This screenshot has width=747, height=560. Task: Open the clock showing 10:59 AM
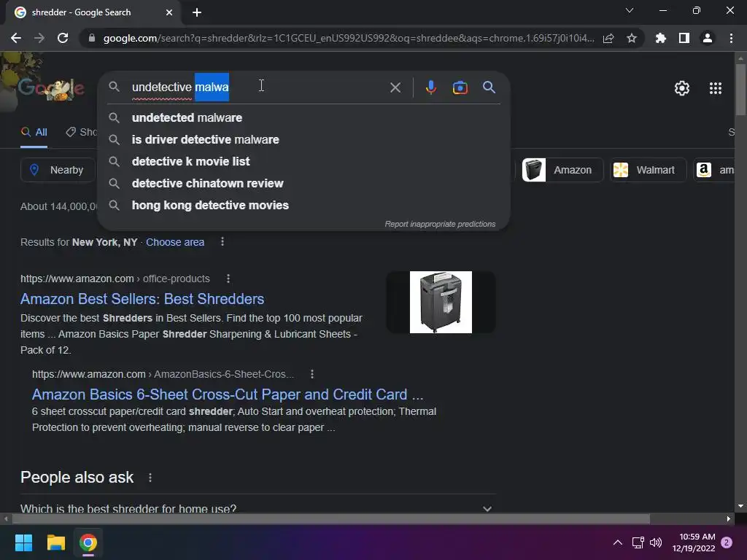click(694, 542)
